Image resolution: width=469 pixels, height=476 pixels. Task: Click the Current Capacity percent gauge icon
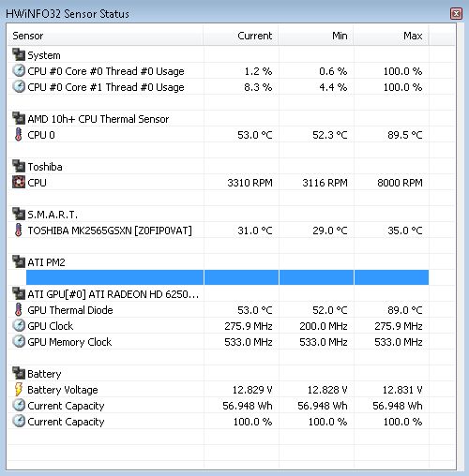[x=19, y=421]
